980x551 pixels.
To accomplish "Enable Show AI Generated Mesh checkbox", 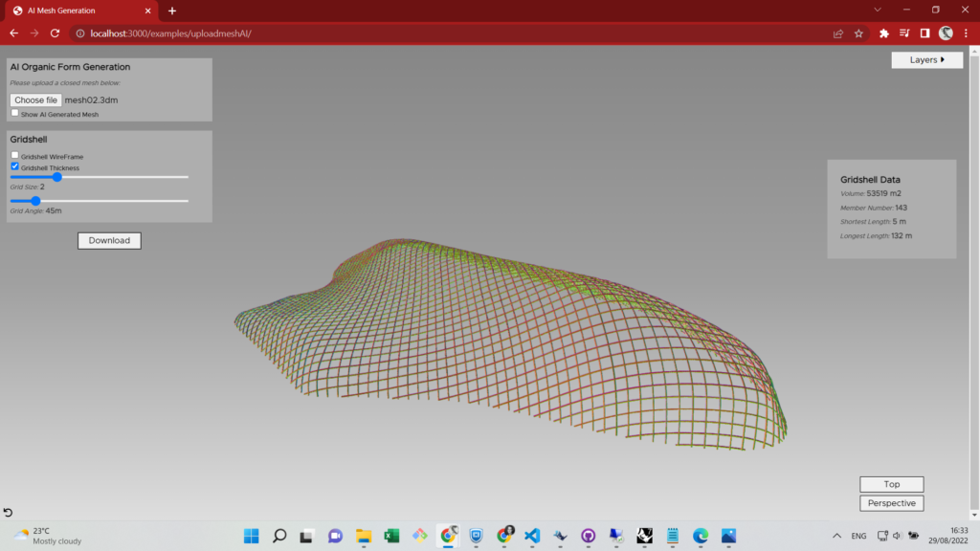I will 15,113.
